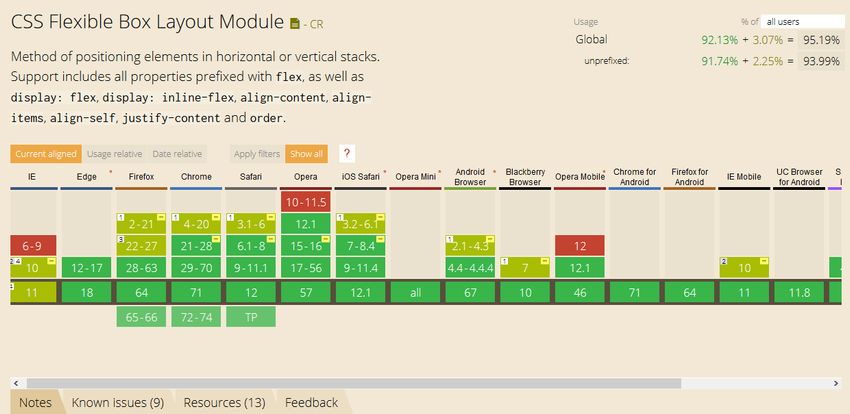
Task: Click the Opera Mini column header
Action: pyautogui.click(x=415, y=177)
